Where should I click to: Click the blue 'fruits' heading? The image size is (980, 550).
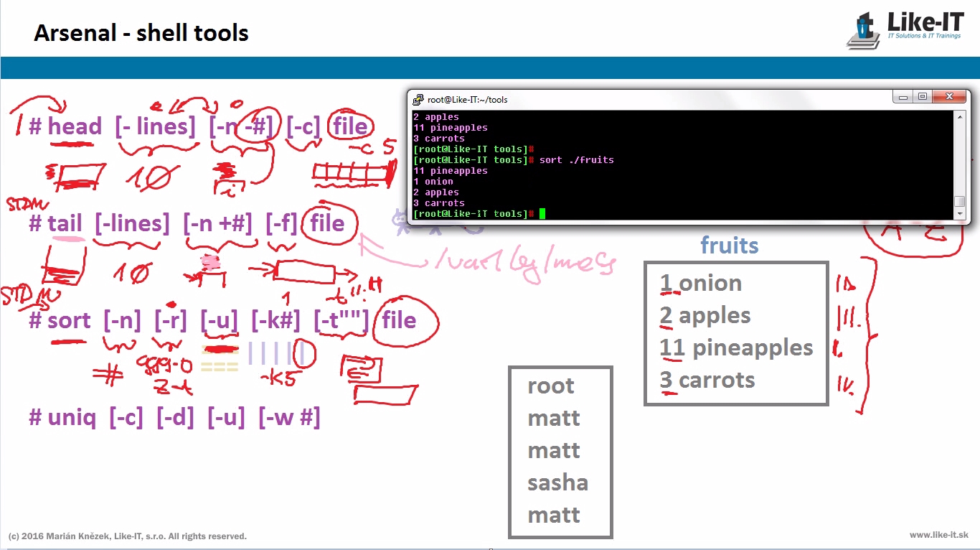(x=729, y=246)
